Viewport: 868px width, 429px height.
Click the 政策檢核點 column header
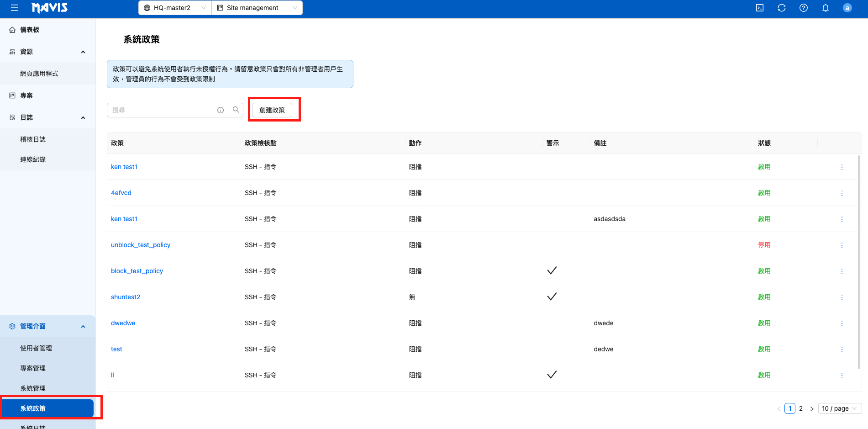coord(261,143)
